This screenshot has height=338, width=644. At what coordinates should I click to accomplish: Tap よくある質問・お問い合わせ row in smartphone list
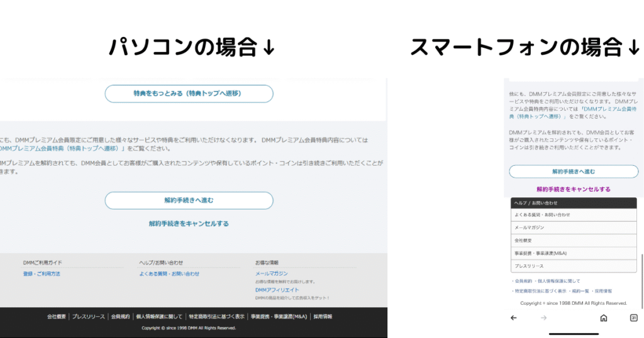574,215
